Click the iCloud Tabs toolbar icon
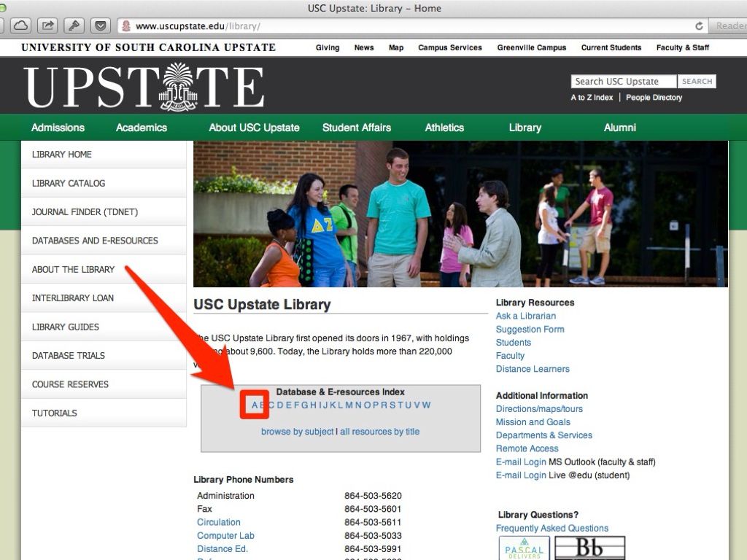The height and width of the screenshot is (560, 747). (x=20, y=26)
